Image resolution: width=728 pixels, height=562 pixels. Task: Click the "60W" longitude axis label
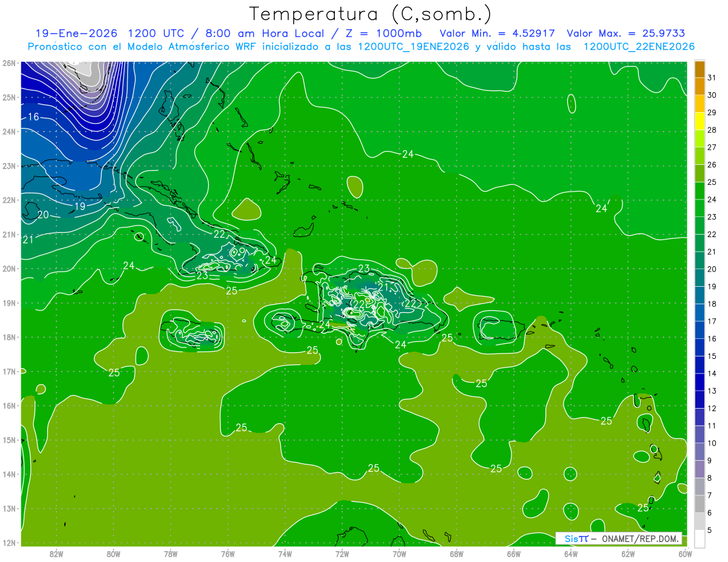point(686,554)
